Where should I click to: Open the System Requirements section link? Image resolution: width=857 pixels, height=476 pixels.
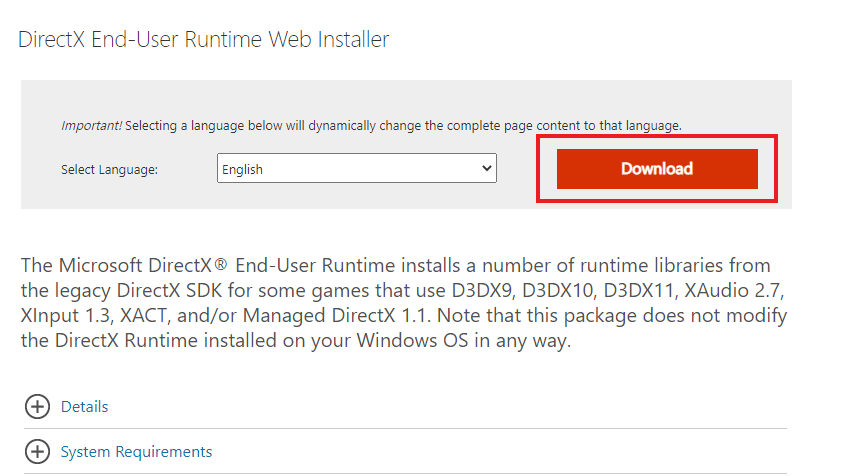click(136, 452)
